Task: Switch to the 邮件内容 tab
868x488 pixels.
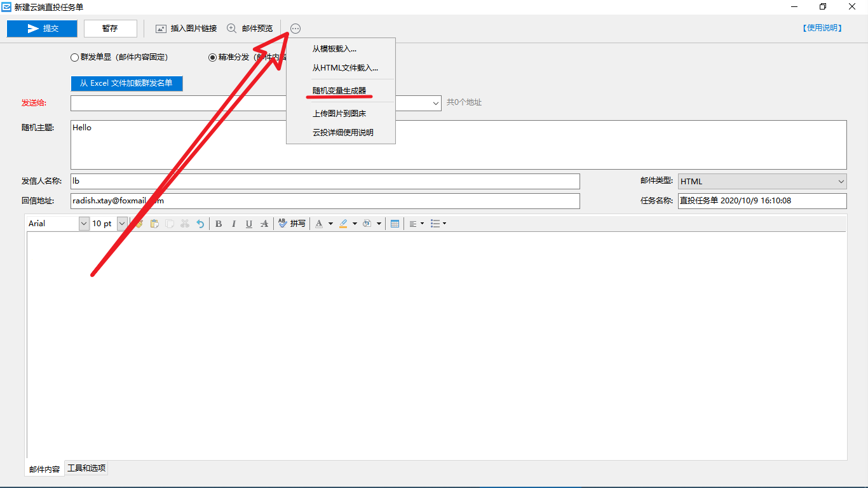Action: (x=44, y=469)
